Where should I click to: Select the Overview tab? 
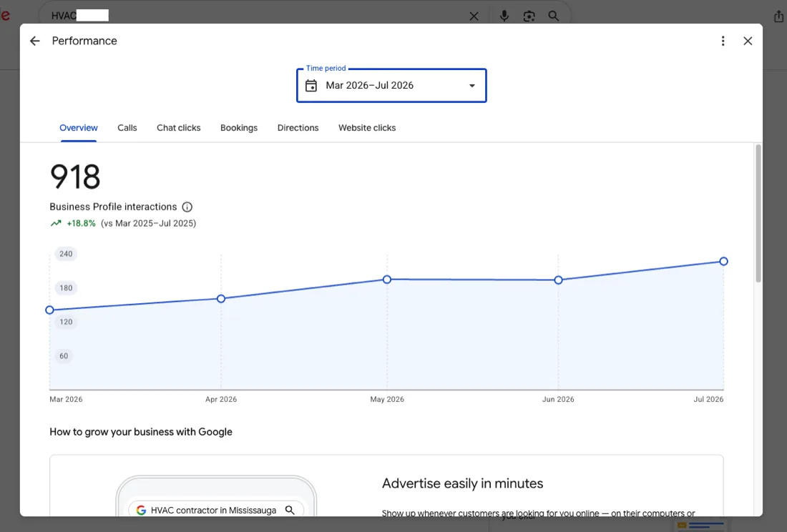click(78, 128)
